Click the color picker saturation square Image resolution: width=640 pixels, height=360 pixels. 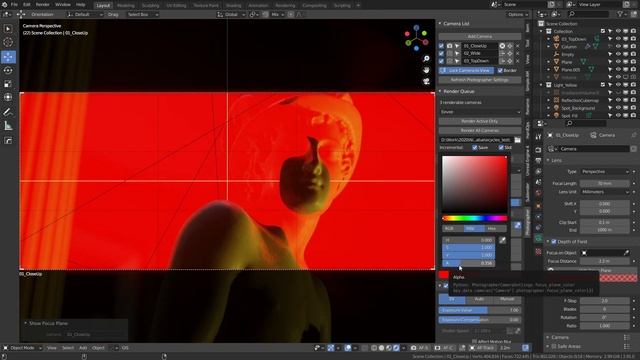(474, 184)
